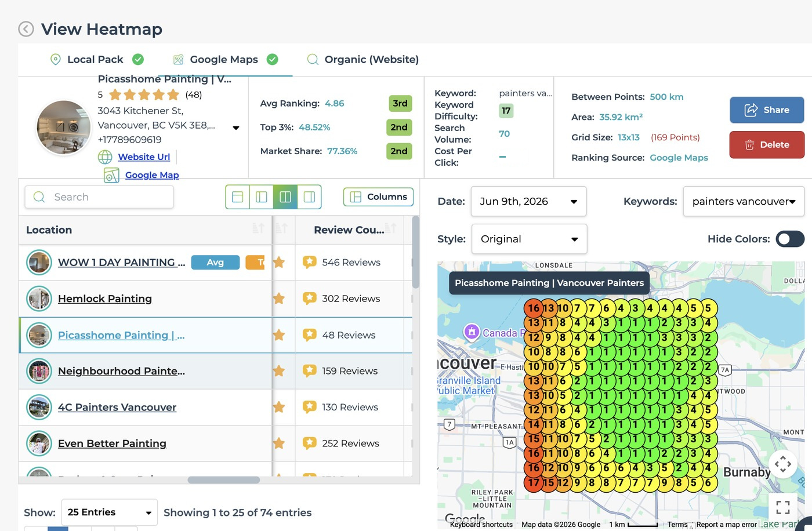
Task: Switch to the Local Pack tab
Action: pos(96,59)
